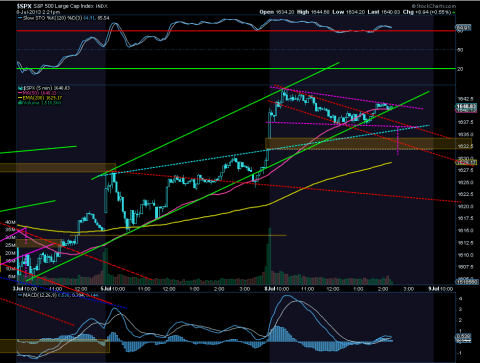480x363 pixels.
Task: Click the 5 Jul 10:00 time label
Action: (113, 289)
